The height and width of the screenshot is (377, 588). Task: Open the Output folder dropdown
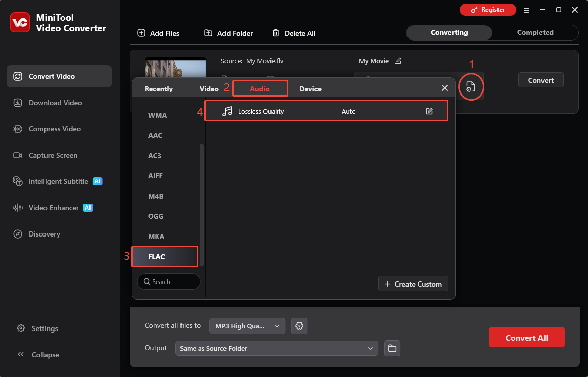tap(277, 348)
